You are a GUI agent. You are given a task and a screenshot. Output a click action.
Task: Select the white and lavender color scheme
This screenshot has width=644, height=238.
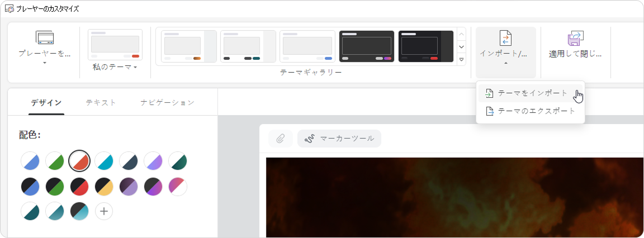pos(153,160)
